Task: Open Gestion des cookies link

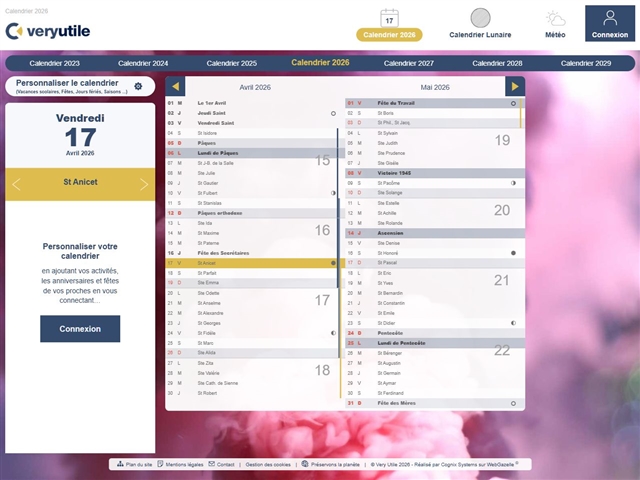Action: pyautogui.click(x=268, y=464)
